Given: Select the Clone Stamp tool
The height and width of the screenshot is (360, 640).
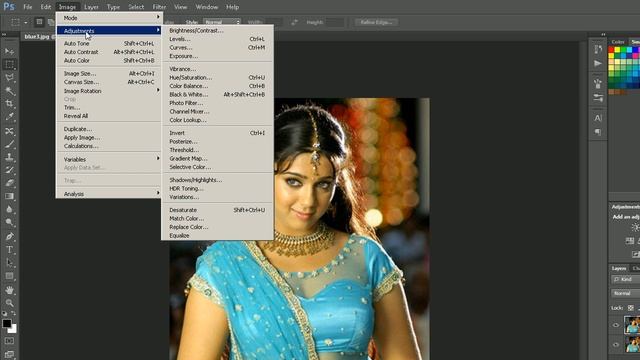Looking at the screenshot, I should pyautogui.click(x=9, y=157).
